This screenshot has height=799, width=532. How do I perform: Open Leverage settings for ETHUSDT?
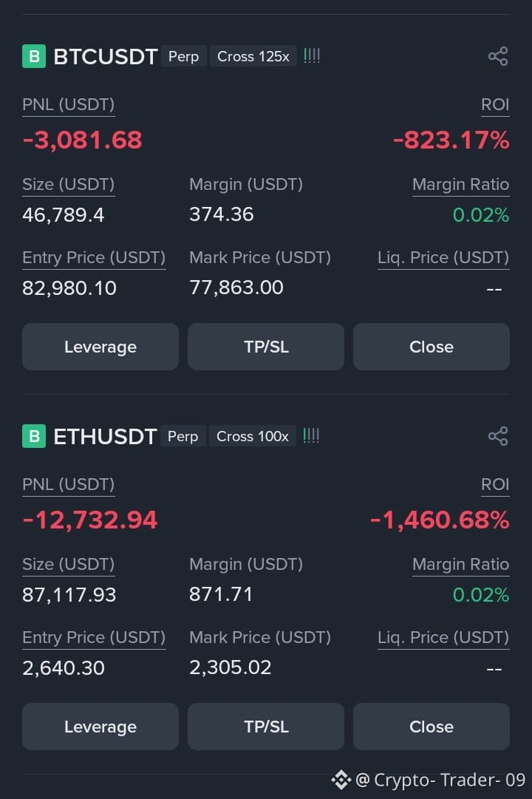point(100,727)
